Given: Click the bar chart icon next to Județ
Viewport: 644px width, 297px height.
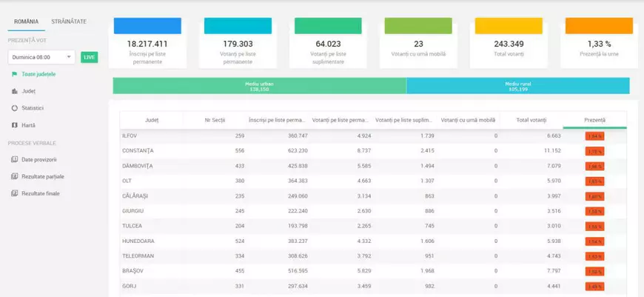Looking at the screenshot, I should (x=14, y=91).
